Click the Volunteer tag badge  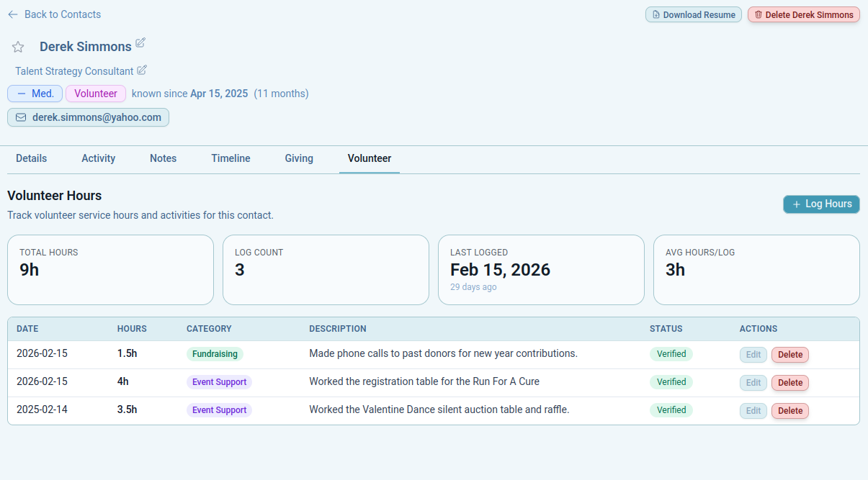96,94
